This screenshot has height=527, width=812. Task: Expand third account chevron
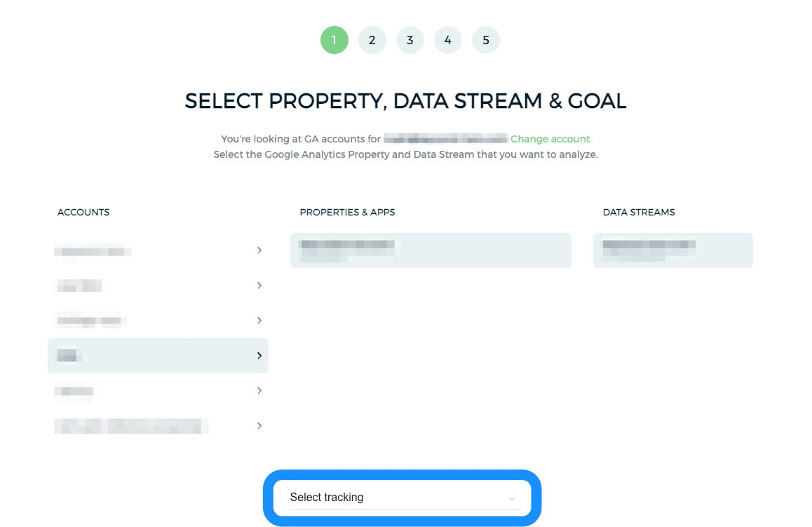point(259,321)
